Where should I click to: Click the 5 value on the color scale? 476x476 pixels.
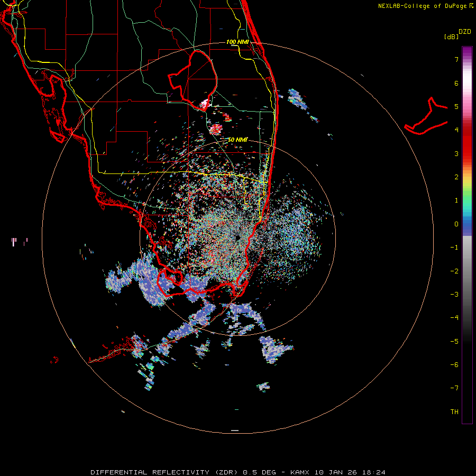(x=456, y=106)
